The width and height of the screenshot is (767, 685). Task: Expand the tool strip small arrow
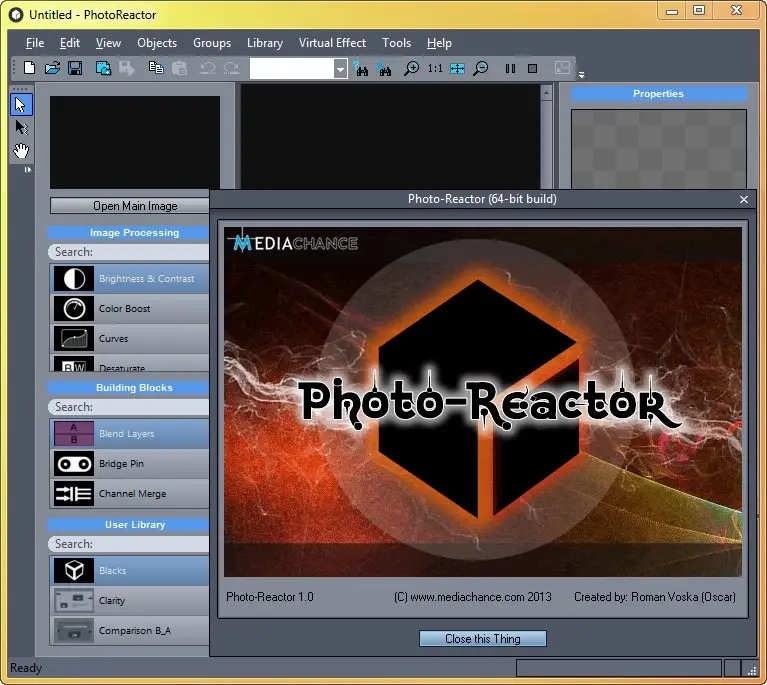tap(28, 170)
